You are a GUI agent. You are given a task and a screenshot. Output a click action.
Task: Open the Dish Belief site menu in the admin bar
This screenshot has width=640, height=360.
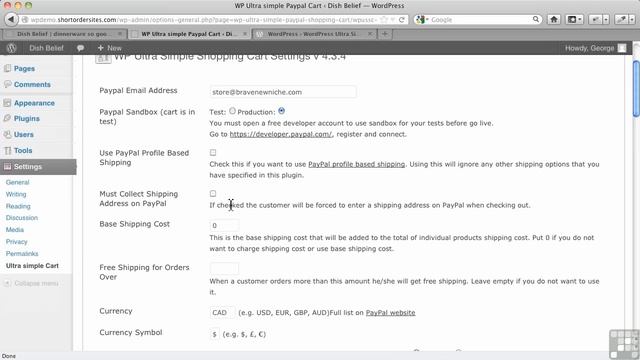point(46,48)
